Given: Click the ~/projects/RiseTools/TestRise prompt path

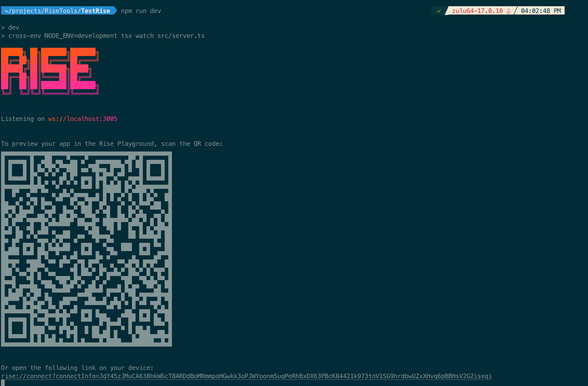Looking at the screenshot, I should pos(57,11).
